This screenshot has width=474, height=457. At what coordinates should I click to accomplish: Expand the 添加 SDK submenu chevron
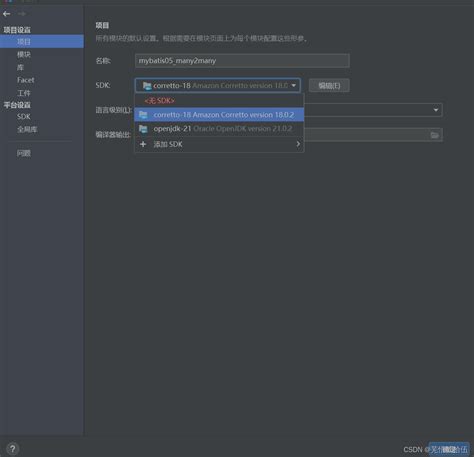coord(298,144)
